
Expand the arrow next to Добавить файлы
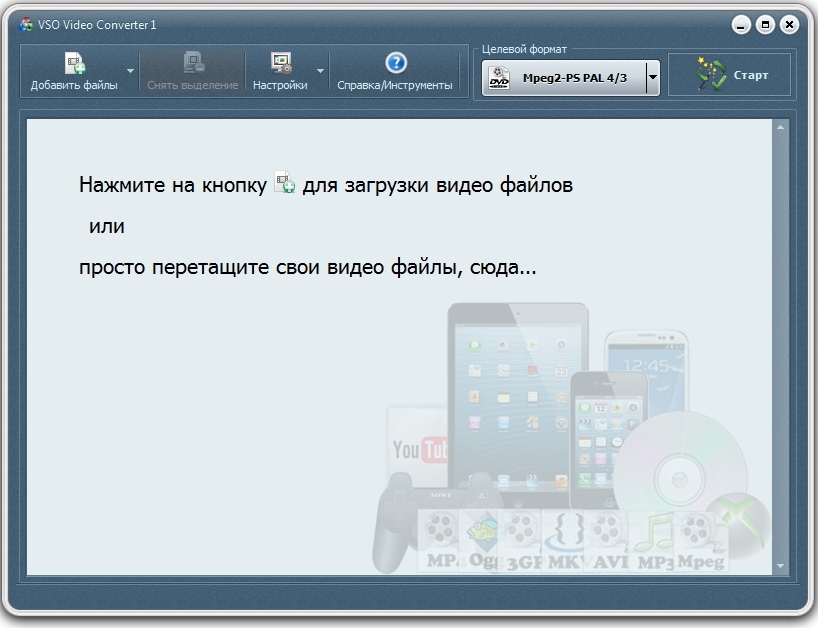tap(130, 72)
